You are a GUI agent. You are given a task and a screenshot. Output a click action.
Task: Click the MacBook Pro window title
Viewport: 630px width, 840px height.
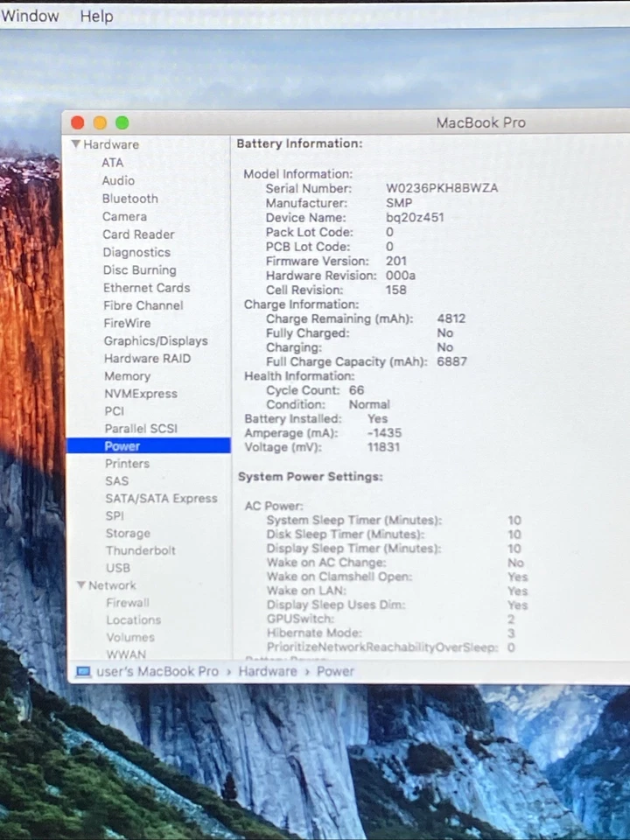pyautogui.click(x=480, y=122)
